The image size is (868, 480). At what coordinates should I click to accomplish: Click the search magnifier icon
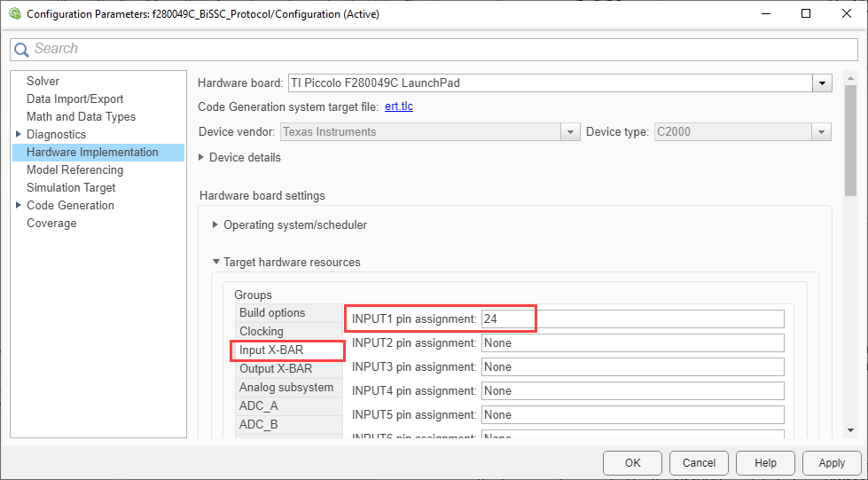[22, 50]
